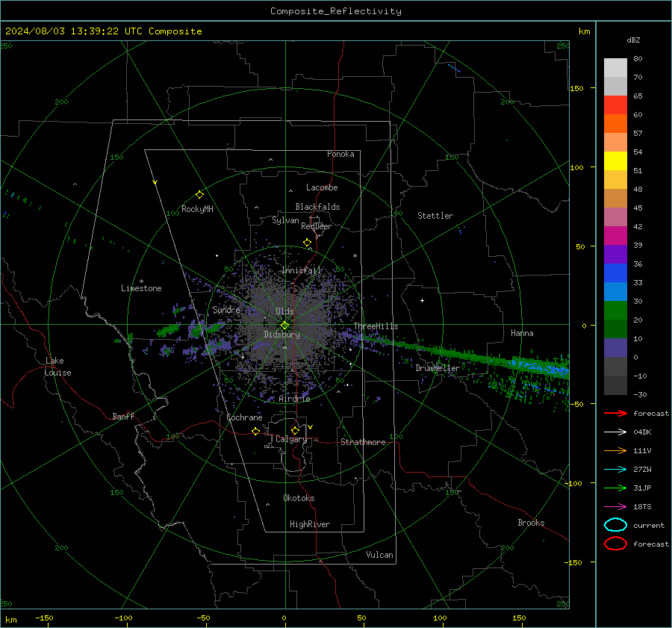Click the Cochrane city label

click(x=244, y=417)
